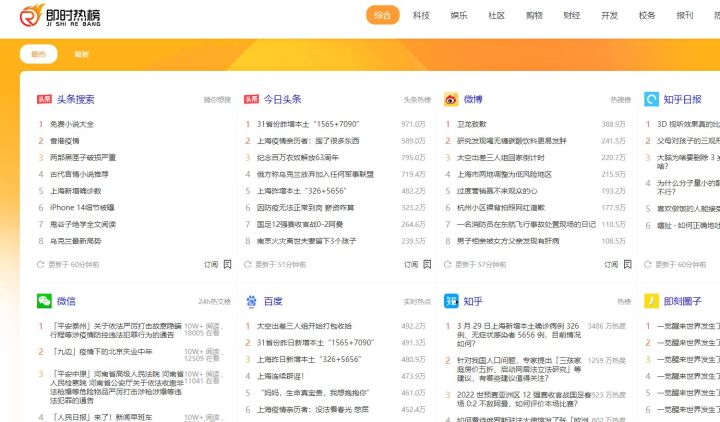This screenshot has width=720, height=422.
Task: Open 今日头条 item 南京火灾离世夫妻留下3个孩子
Action: coord(306,241)
